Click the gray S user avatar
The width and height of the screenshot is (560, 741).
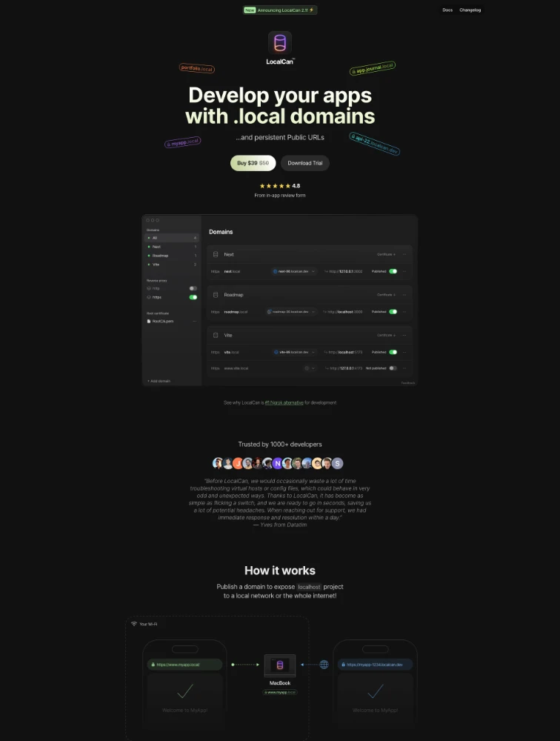[337, 464]
